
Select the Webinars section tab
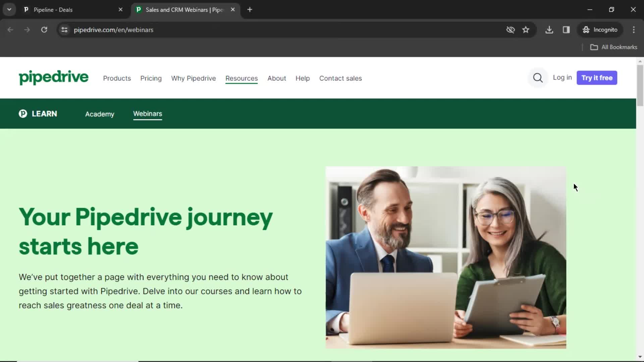148,114
